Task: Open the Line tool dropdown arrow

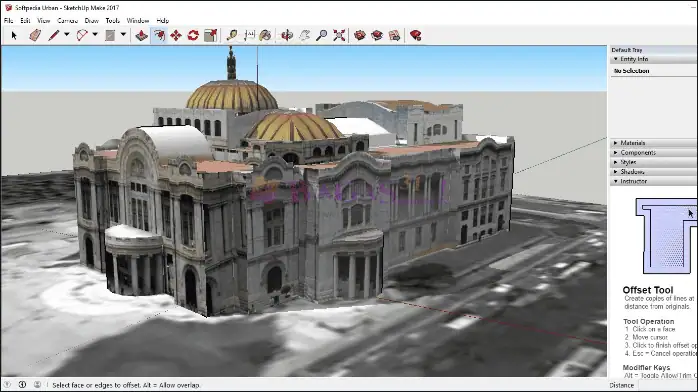Action: click(67, 34)
